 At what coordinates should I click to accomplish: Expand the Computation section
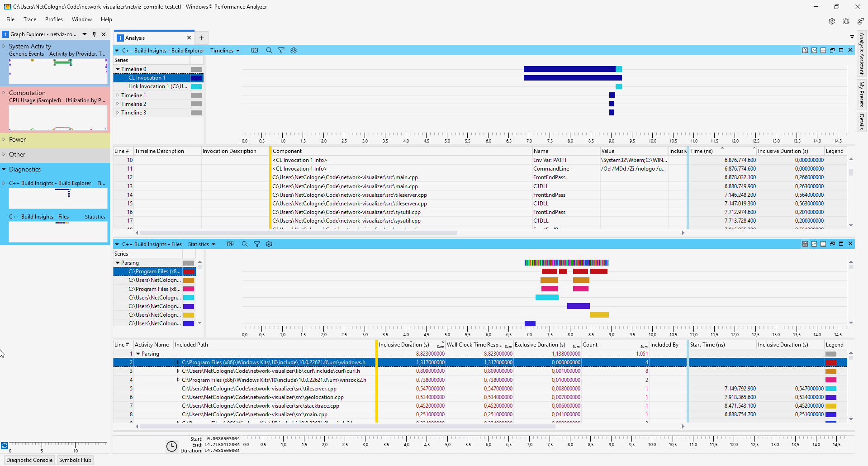(4, 93)
